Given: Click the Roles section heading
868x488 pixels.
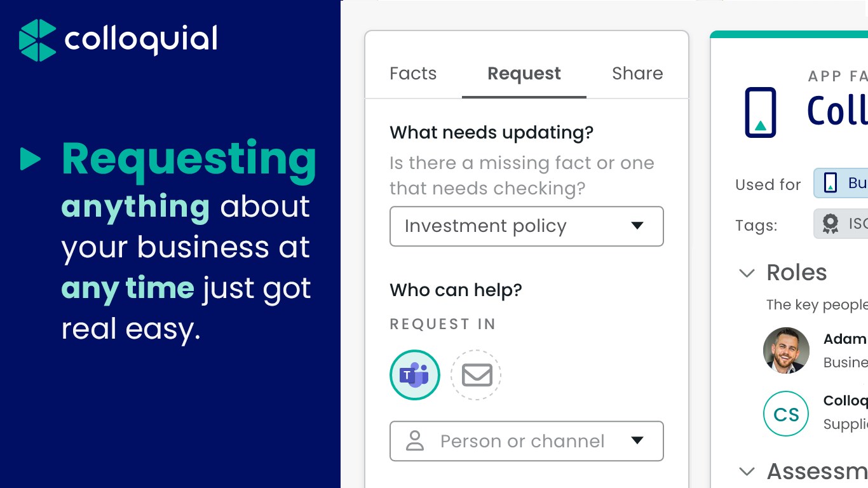Looking at the screenshot, I should click(797, 273).
